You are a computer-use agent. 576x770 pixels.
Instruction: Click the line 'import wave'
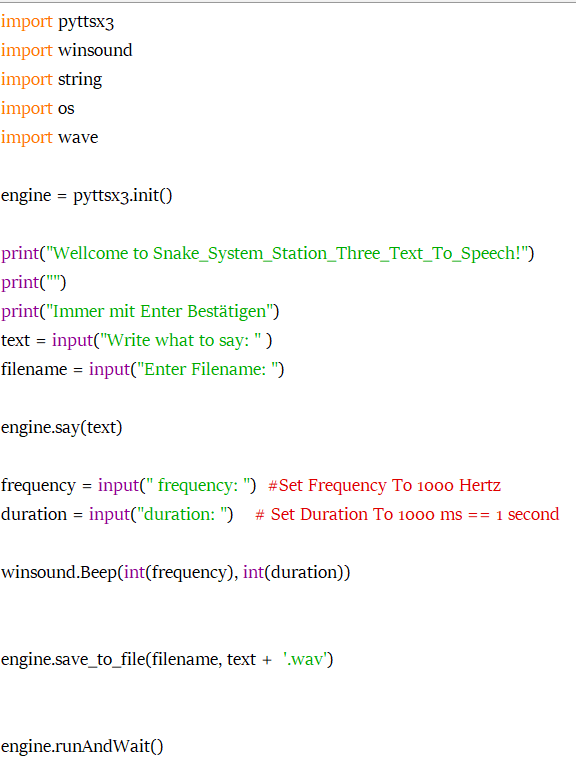[x=50, y=138]
